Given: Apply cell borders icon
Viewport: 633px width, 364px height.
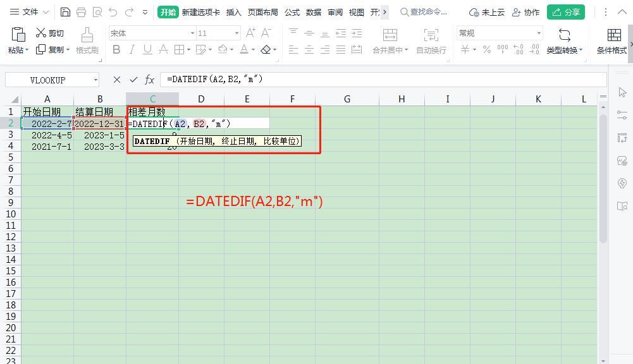Looking at the screenshot, I should coord(179,50).
